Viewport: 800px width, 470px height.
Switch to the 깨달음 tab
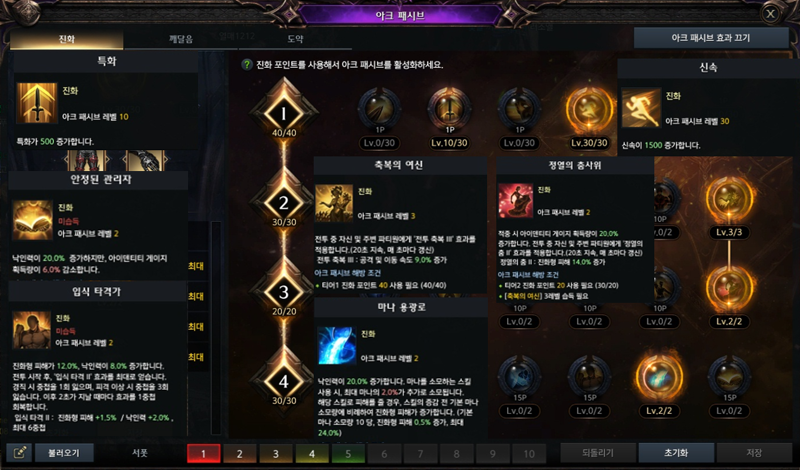tap(181, 39)
